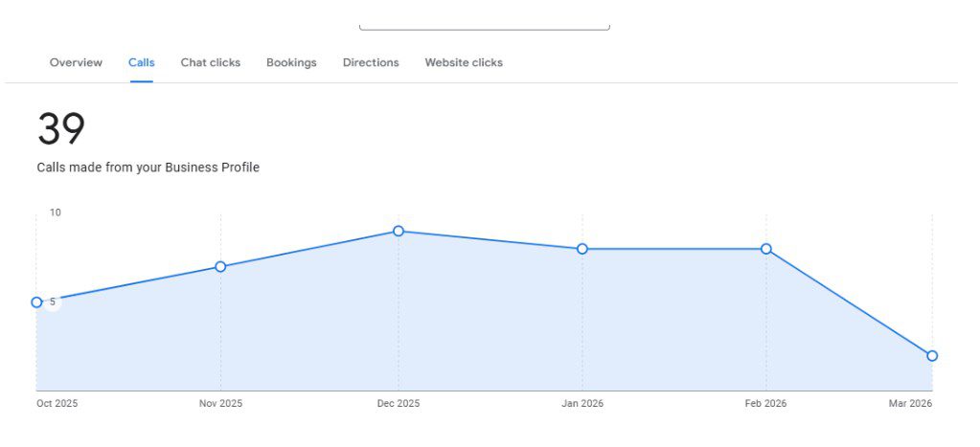
Task: Select the Calls tab
Action: (142, 63)
